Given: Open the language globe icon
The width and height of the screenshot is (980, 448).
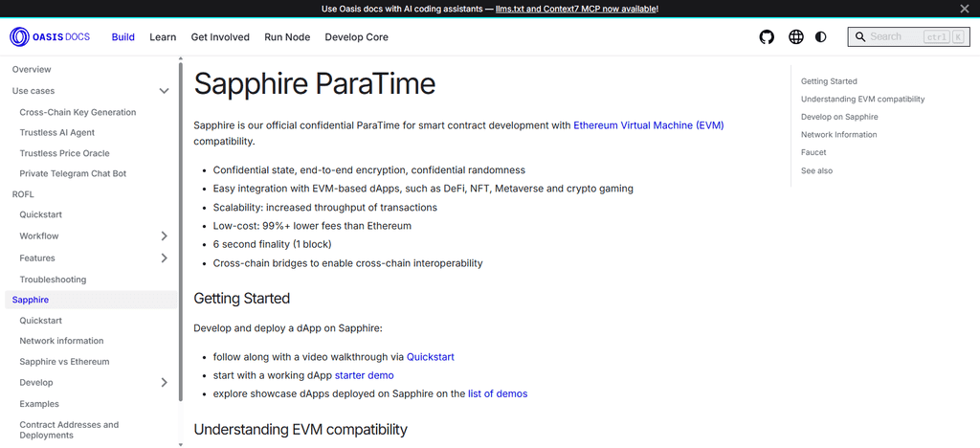Looking at the screenshot, I should click(795, 37).
